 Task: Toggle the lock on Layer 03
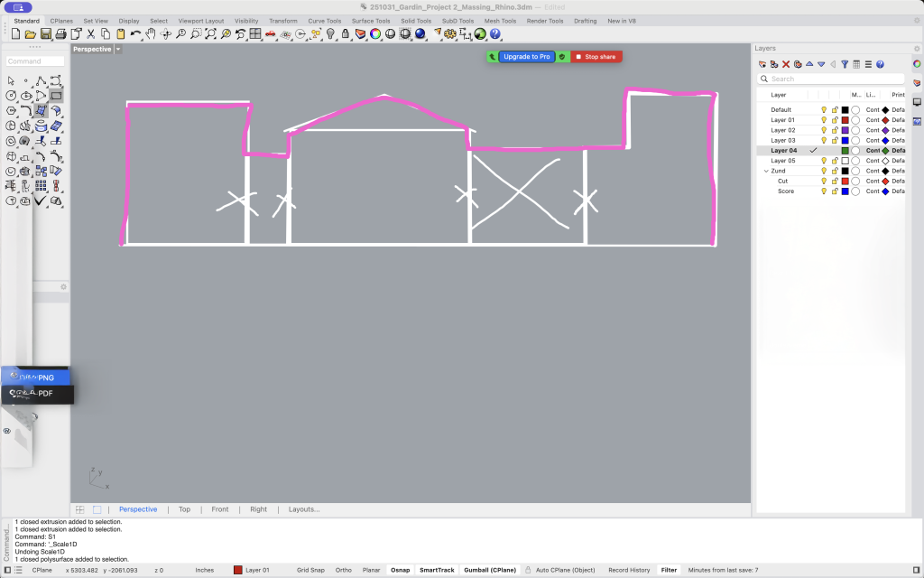coord(834,141)
